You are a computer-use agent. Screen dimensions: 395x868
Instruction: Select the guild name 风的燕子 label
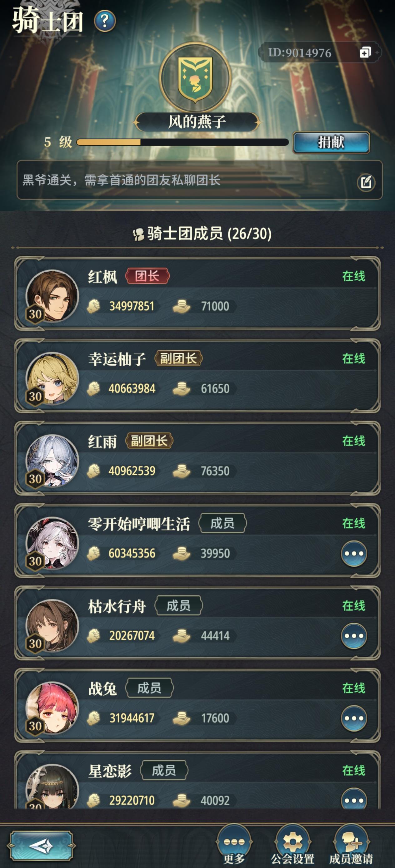click(x=197, y=122)
